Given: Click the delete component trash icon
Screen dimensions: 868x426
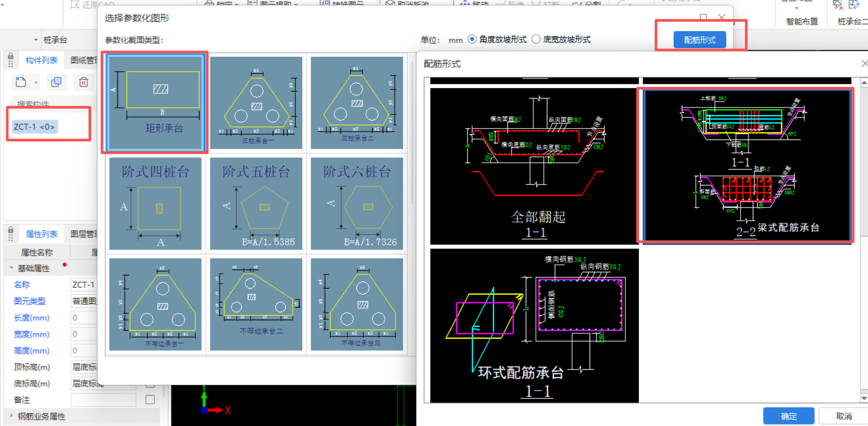Looking at the screenshot, I should pos(84,82).
